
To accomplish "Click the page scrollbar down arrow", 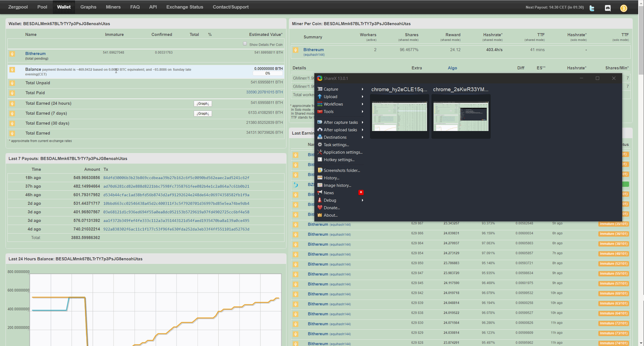I will (x=641, y=343).
